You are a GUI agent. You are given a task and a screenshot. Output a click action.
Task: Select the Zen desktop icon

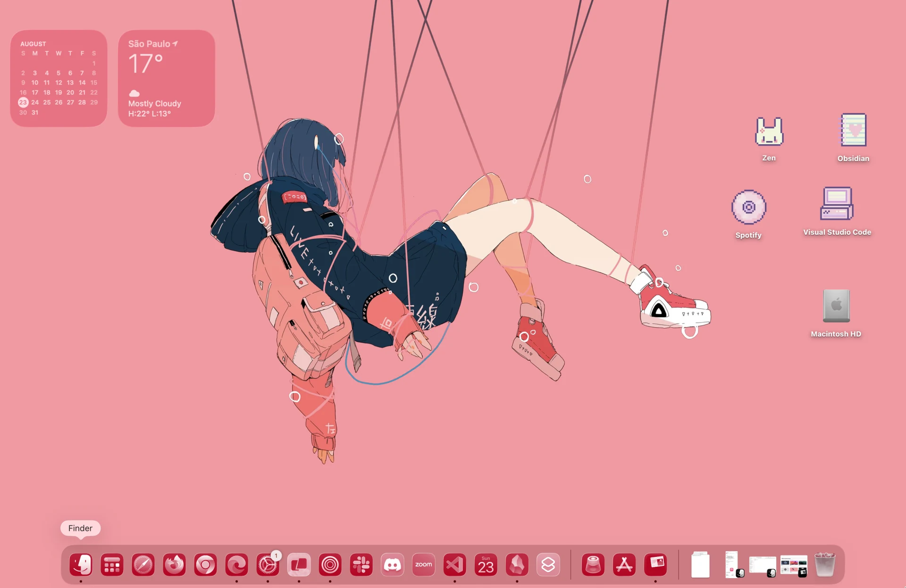[769, 132]
